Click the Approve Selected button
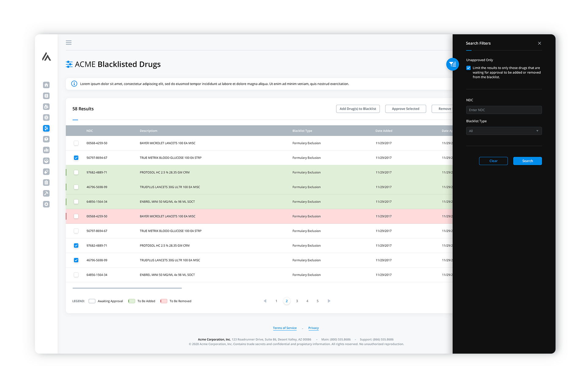This screenshot has height=387, width=588. click(405, 109)
